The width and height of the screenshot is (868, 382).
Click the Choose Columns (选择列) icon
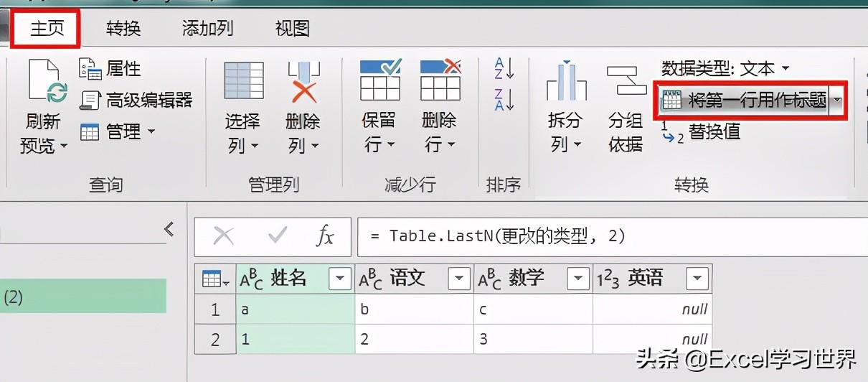pyautogui.click(x=243, y=83)
